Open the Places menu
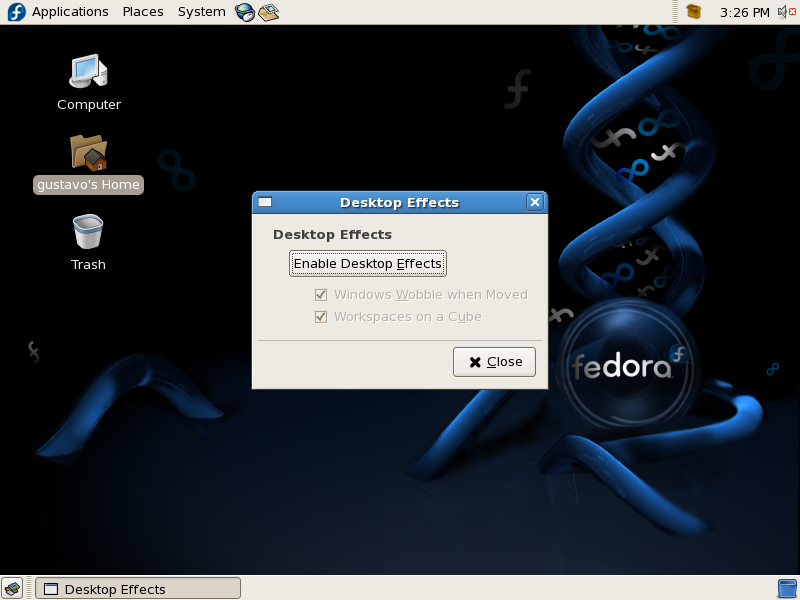Screen dimensions: 800x600 [143, 12]
